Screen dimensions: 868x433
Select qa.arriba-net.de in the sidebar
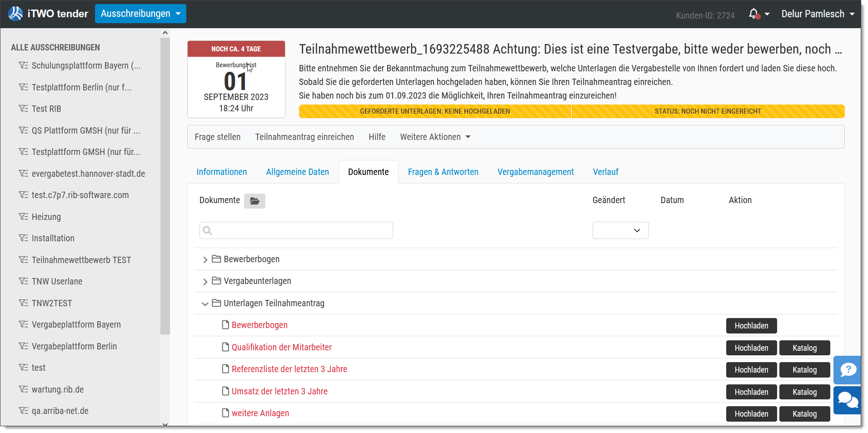pyautogui.click(x=60, y=411)
